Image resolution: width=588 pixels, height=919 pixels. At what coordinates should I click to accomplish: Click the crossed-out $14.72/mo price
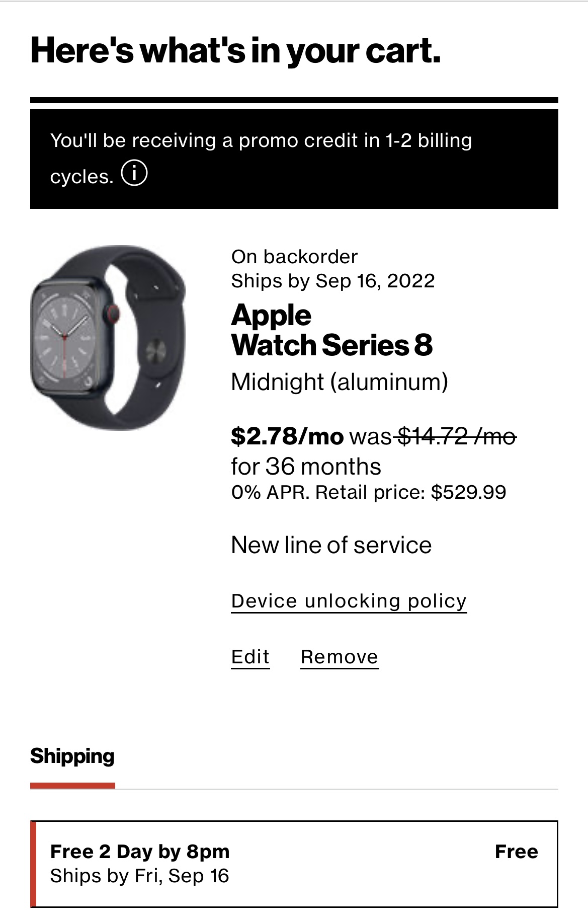point(457,436)
